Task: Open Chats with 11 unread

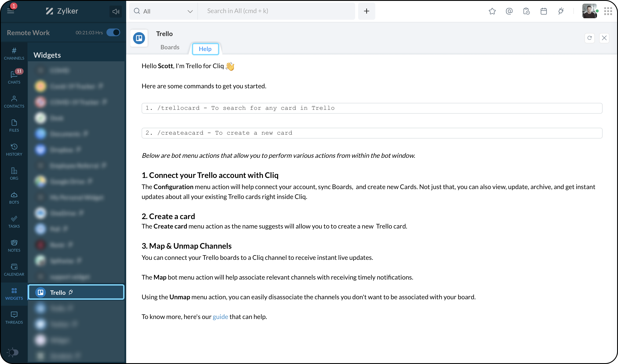Action: click(x=14, y=78)
